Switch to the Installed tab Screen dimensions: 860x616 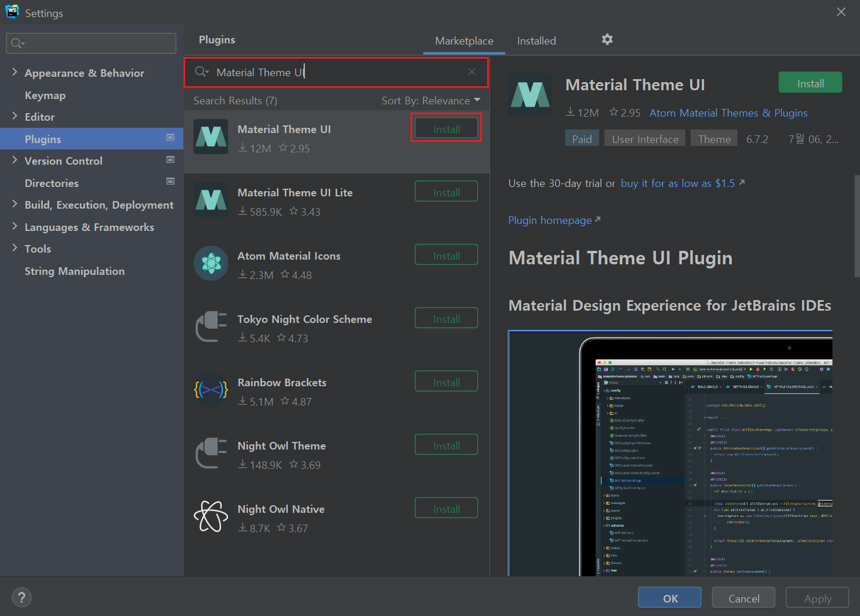(x=536, y=40)
